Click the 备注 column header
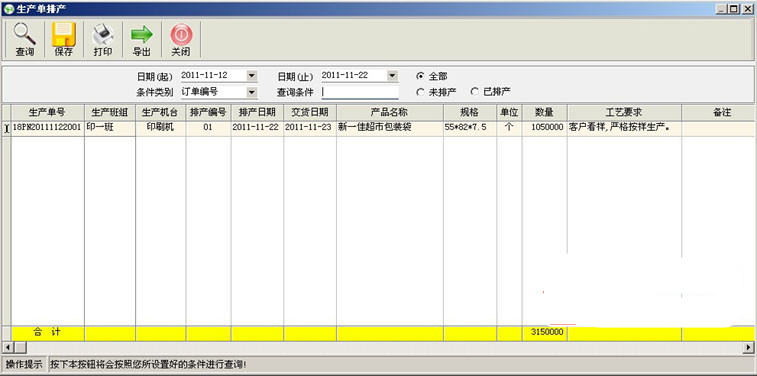Viewport: 757px width, 376px height. click(719, 112)
